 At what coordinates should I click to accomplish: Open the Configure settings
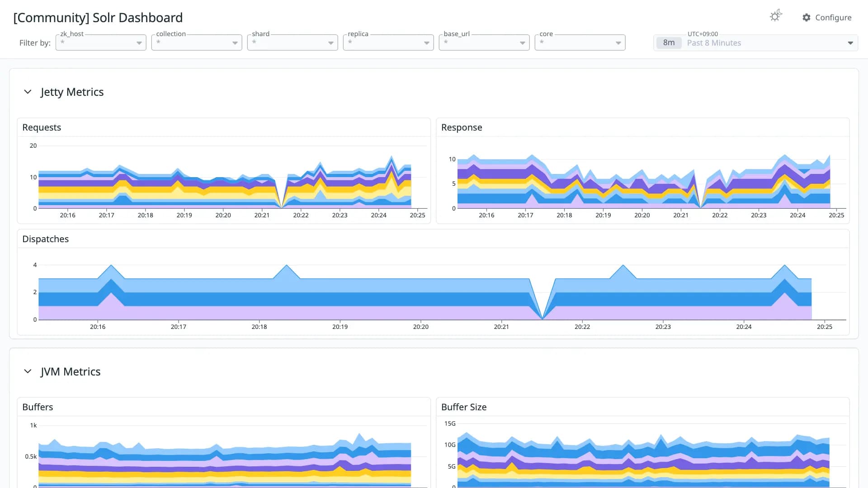tap(827, 18)
